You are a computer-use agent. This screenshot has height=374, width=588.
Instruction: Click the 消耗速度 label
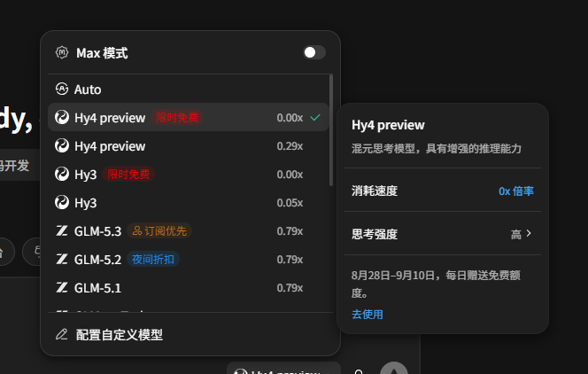click(x=375, y=191)
